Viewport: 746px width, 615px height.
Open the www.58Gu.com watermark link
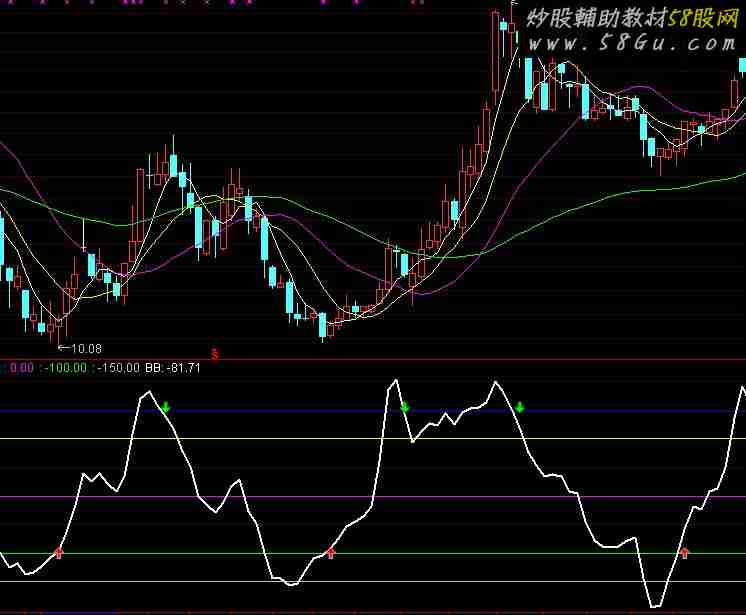pyautogui.click(x=632, y=44)
